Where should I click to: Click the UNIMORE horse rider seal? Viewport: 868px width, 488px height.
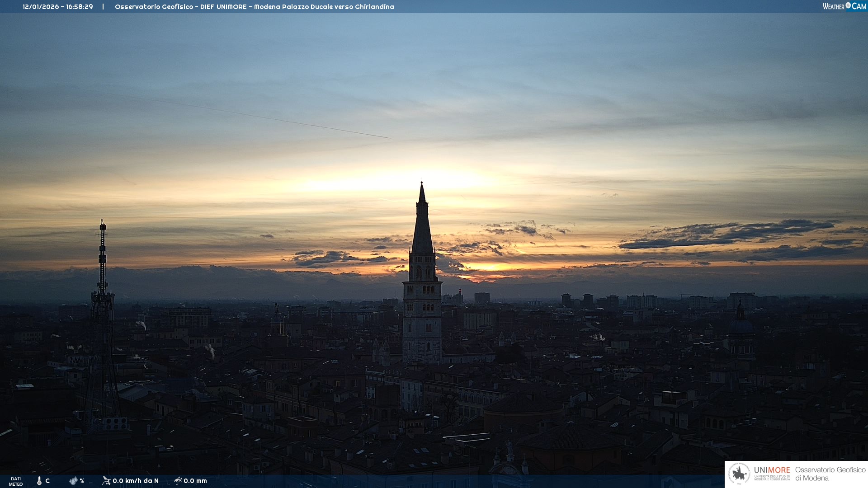(739, 474)
